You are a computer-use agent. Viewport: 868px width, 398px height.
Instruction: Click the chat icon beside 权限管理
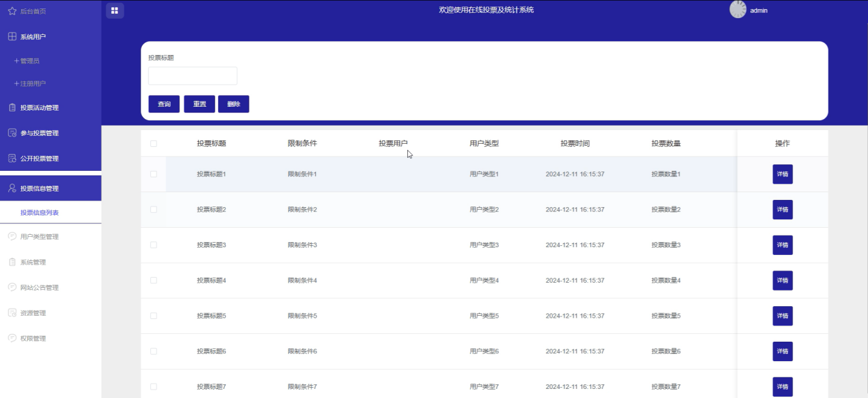click(12, 338)
